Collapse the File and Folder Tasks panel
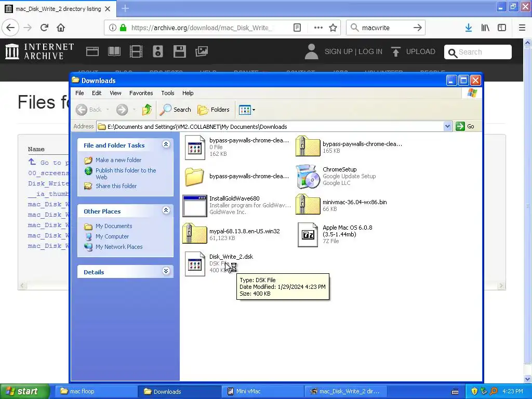Image resolution: width=532 pixels, height=399 pixels. (x=166, y=144)
